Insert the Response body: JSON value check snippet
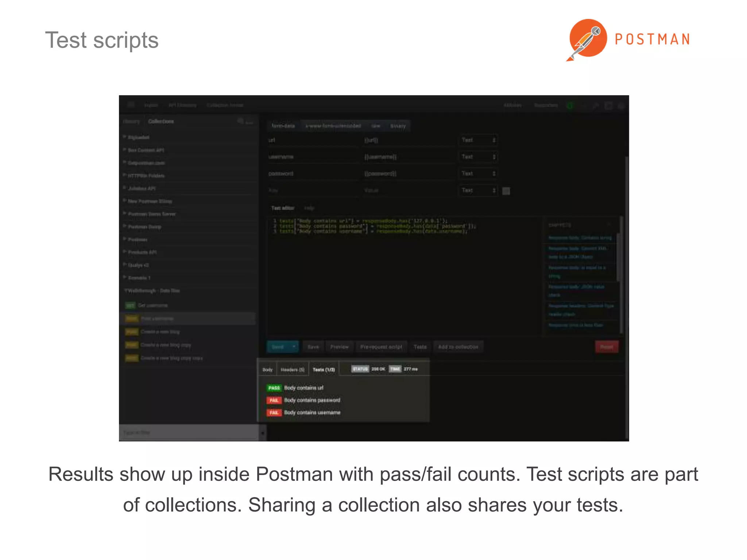The height and width of the screenshot is (560, 747). 577,291
